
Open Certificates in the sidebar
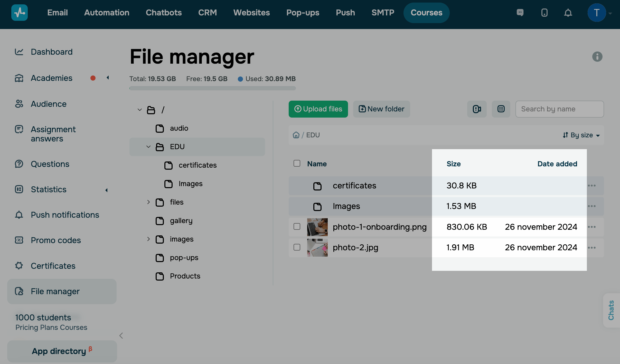click(53, 266)
